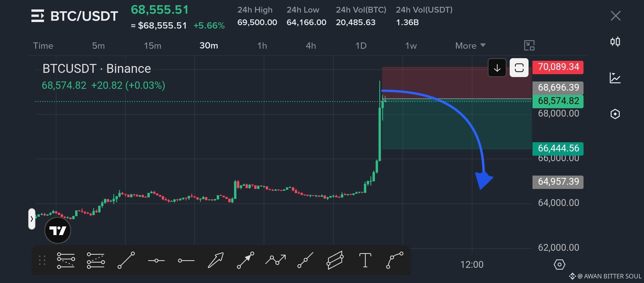This screenshot has width=644, height=283.
Task: Switch to the 1D interval
Action: pos(361,46)
